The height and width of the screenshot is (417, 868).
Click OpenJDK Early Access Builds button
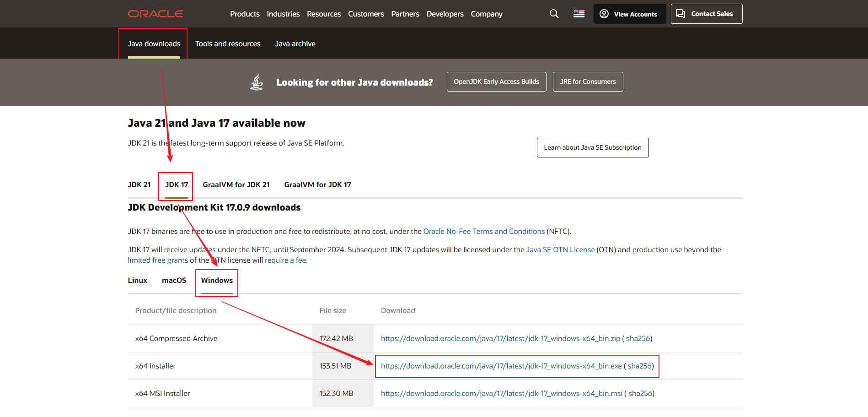coord(496,81)
